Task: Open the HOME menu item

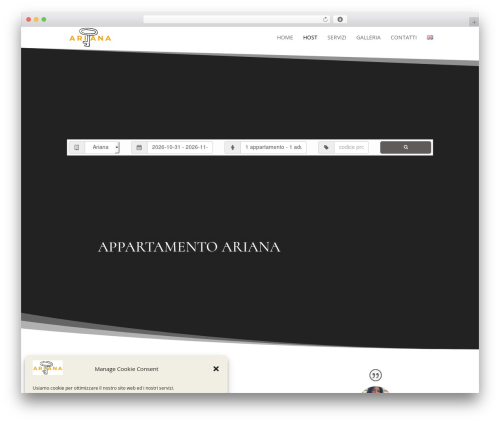Action: coord(285,38)
